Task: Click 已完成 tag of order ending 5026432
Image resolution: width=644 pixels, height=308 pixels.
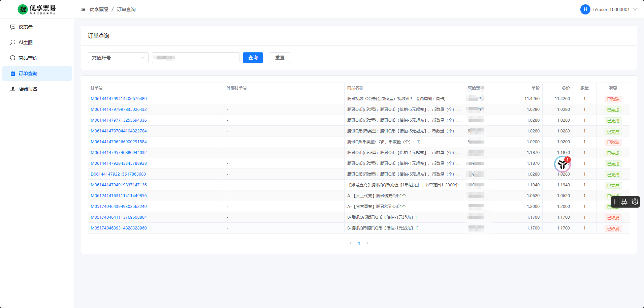Action: coord(613,110)
